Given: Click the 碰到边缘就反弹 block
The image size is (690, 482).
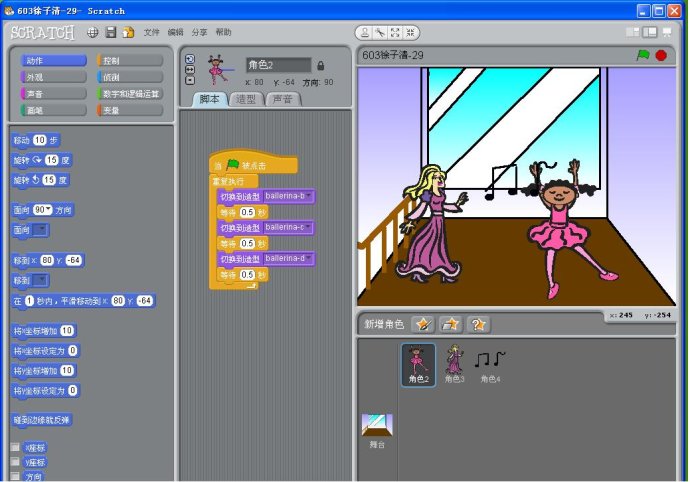Looking at the screenshot, I should (x=41, y=420).
